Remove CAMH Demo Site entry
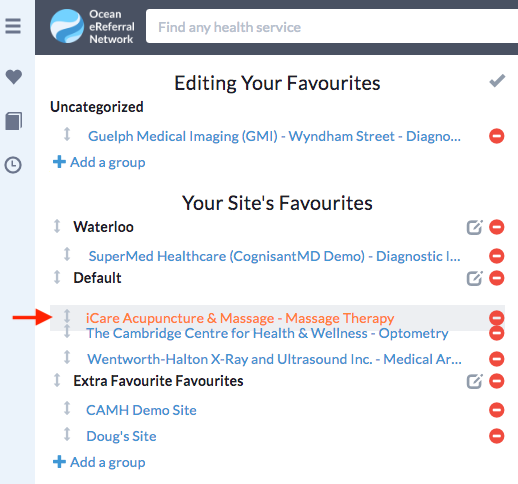Image resolution: width=518 pixels, height=484 pixels. tap(496, 410)
